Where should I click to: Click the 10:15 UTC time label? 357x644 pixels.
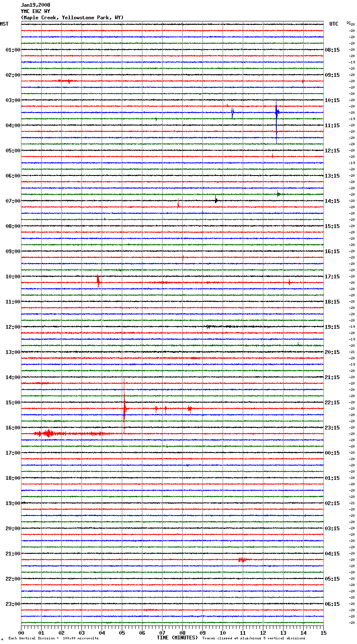[x=332, y=100]
